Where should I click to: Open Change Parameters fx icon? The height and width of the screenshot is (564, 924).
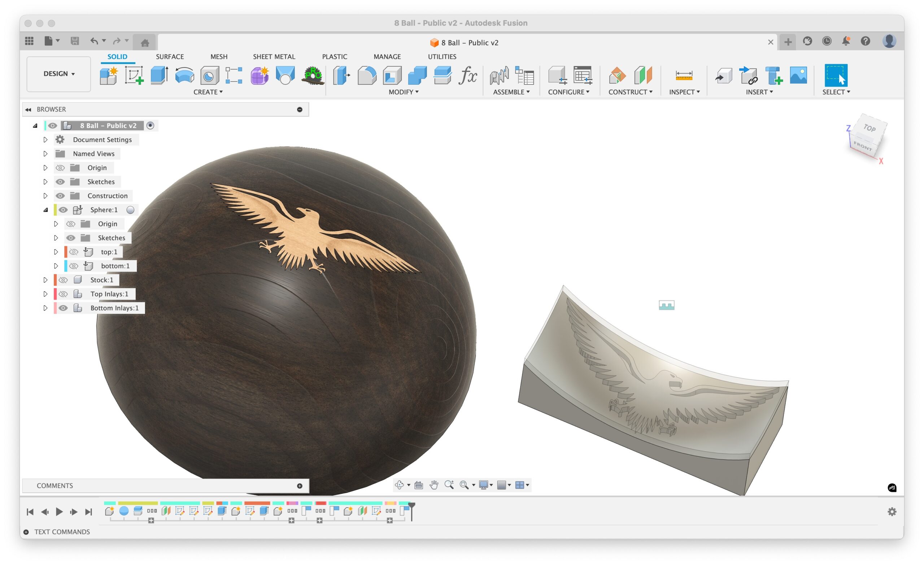coord(467,75)
